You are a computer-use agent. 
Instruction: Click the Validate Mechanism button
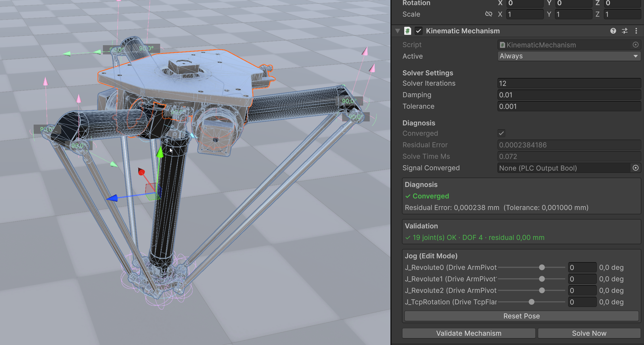point(469,333)
